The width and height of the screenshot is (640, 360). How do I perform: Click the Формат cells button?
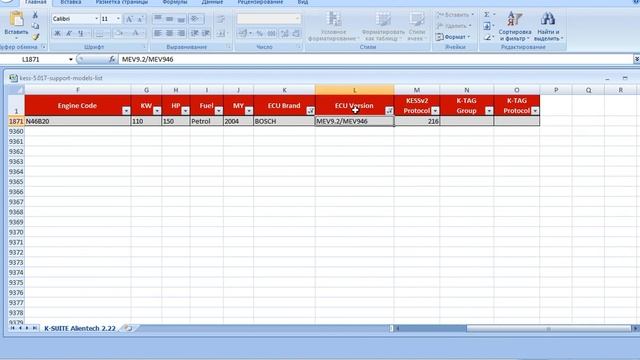coord(453,37)
